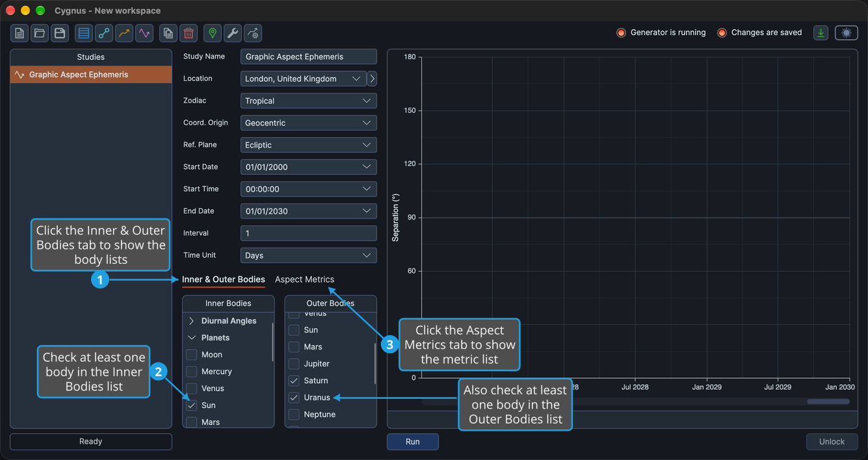Screen dimensions: 868x460
Task: Click the red Generator is running indicator
Action: 621,32
